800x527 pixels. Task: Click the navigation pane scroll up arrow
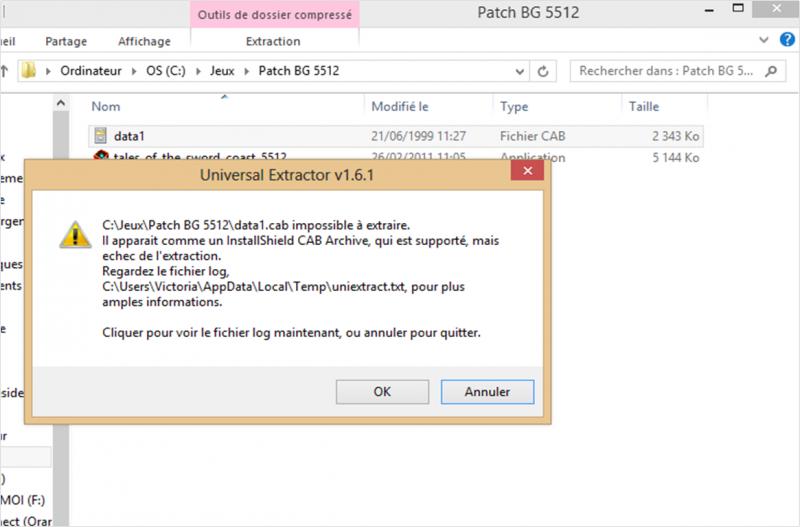pos(61,104)
